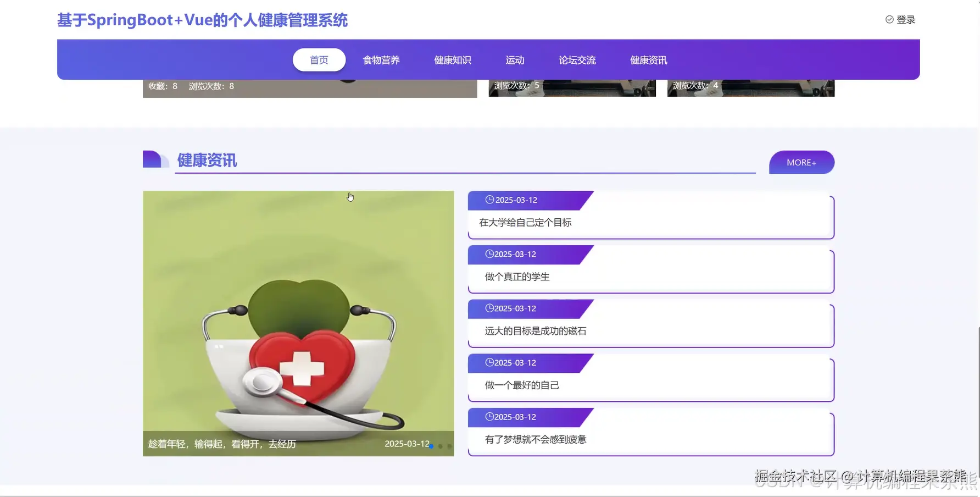Image resolution: width=980 pixels, height=497 pixels.
Task: Click 登录 to log in
Action: tap(906, 19)
